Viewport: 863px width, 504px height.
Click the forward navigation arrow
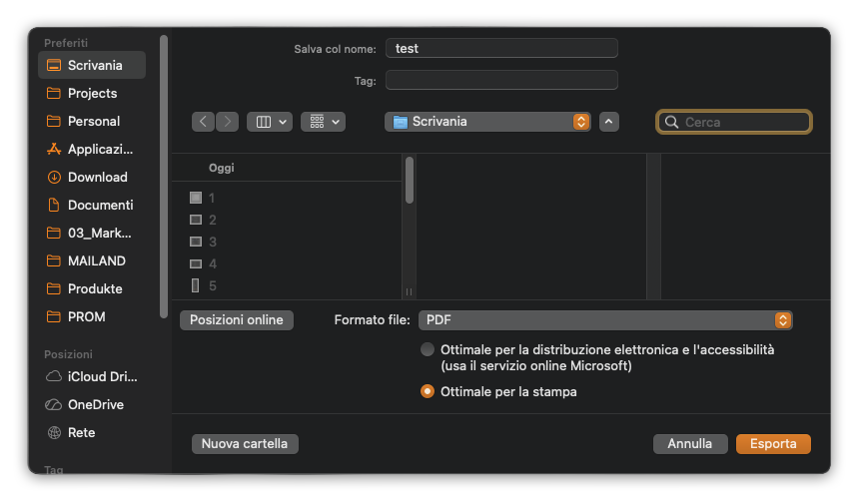tap(228, 122)
